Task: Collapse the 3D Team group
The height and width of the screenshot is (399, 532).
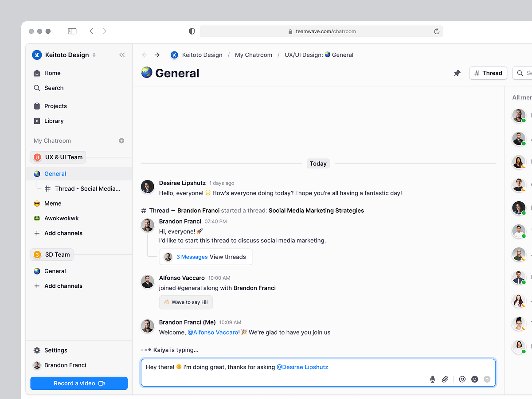Action: (x=52, y=254)
